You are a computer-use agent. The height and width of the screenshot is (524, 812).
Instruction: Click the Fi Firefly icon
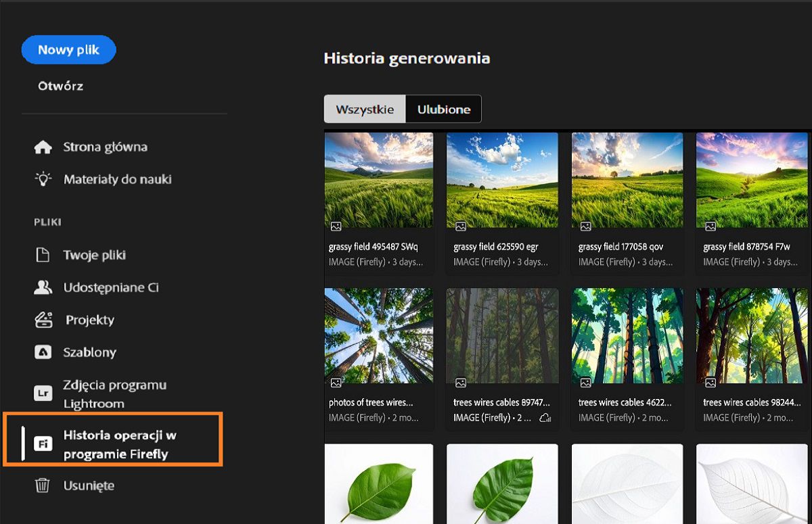43,444
